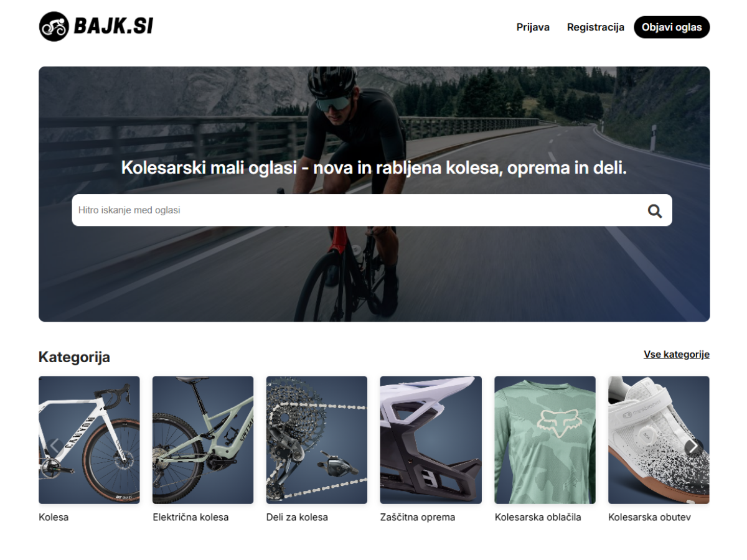Image resolution: width=747 pixels, height=560 pixels.
Task: Click the Deli za kolesa caption
Action: [x=297, y=517]
